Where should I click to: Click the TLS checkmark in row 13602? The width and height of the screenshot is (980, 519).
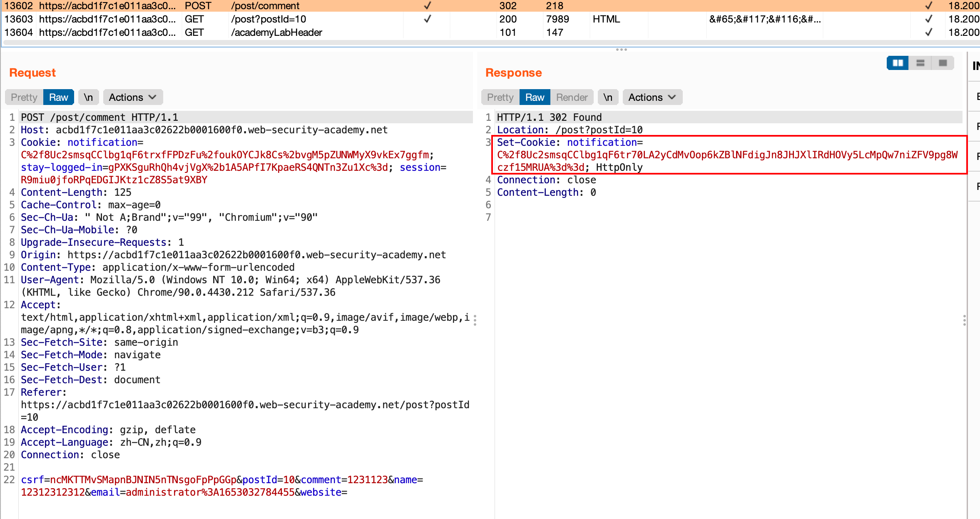coord(928,6)
